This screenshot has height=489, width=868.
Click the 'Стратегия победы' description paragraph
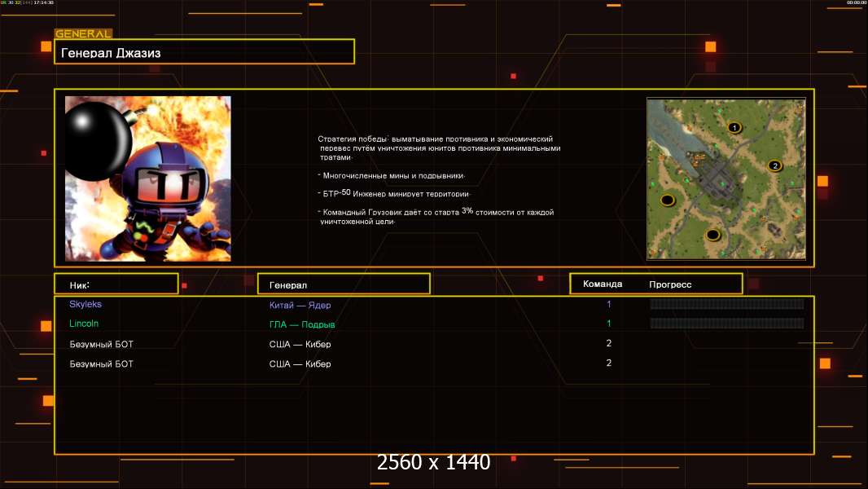tap(440, 148)
